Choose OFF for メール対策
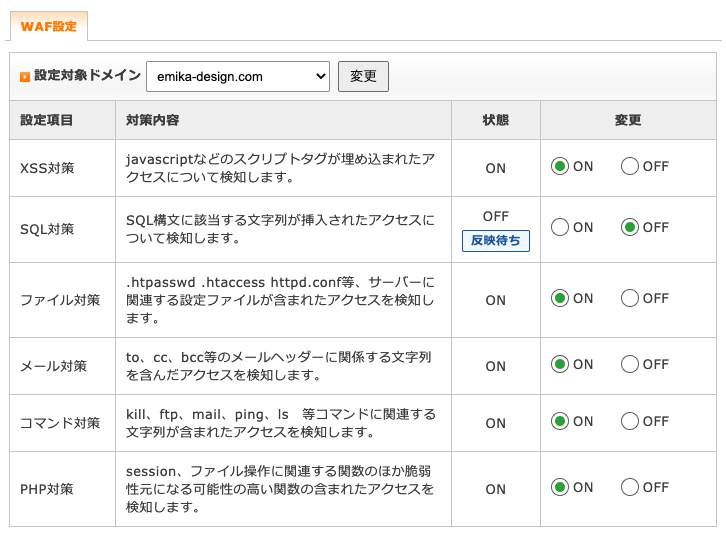This screenshot has height=533, width=726. (x=630, y=364)
